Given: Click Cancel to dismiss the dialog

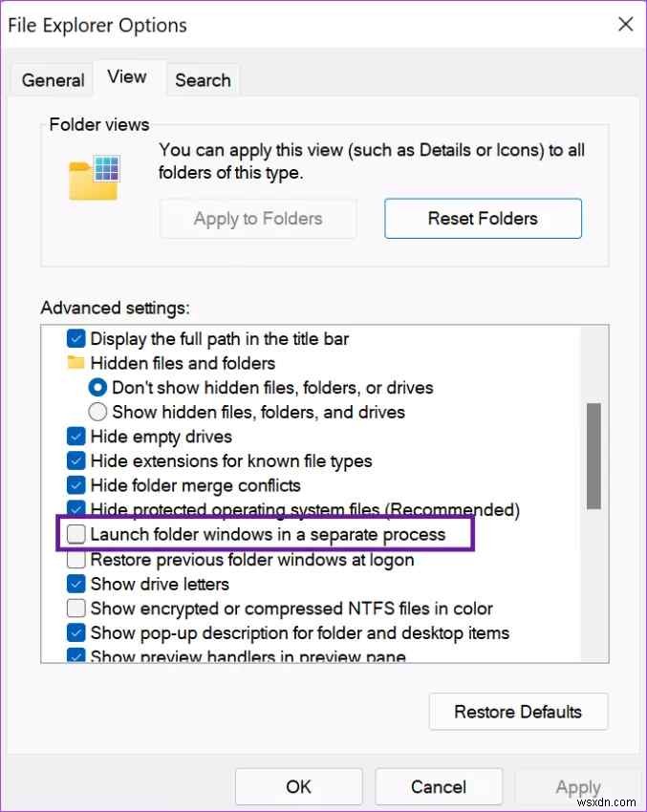Looking at the screenshot, I should pos(439,786).
